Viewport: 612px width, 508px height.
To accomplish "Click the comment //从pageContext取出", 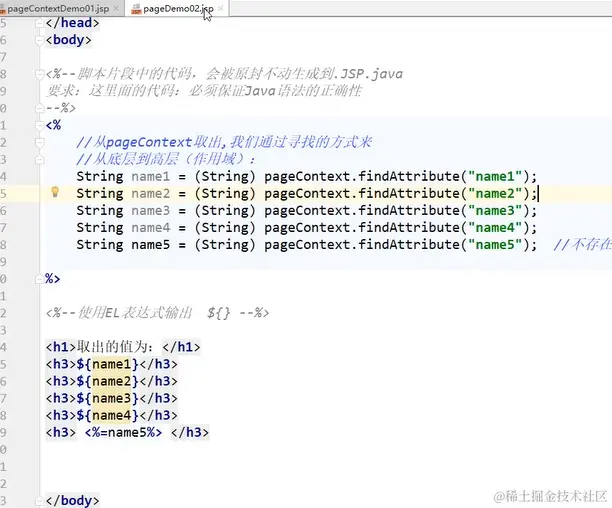I will tap(150, 142).
